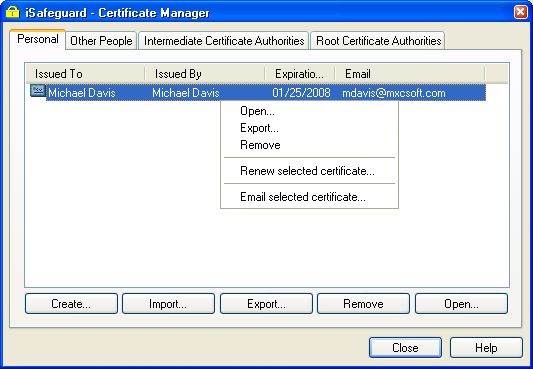This screenshot has height=369, width=533.
Task: Open Help for Certificate Manager
Action: 486,348
